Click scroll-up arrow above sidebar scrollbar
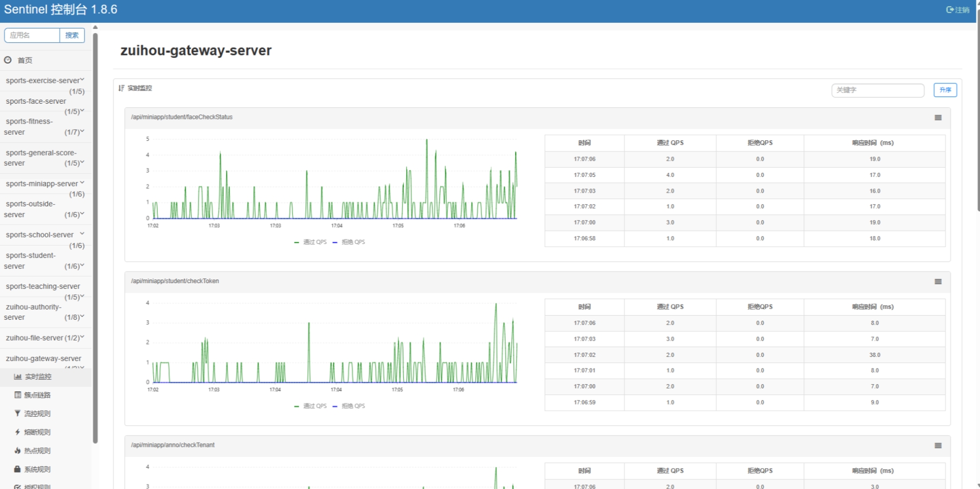Viewport: 980px width, 489px height. 95,27
